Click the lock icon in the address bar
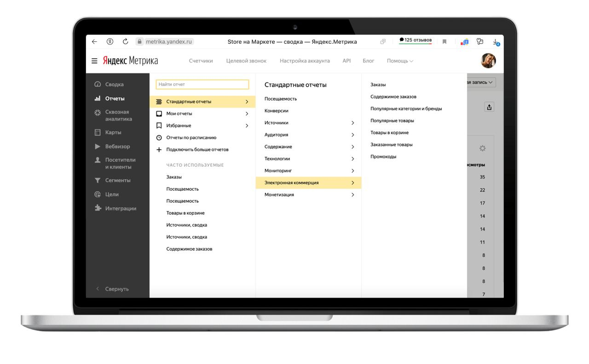The width and height of the screenshot is (589, 364). pyautogui.click(x=139, y=41)
